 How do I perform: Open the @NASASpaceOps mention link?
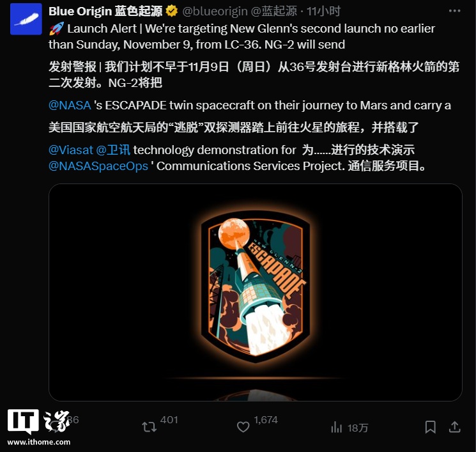(98, 166)
